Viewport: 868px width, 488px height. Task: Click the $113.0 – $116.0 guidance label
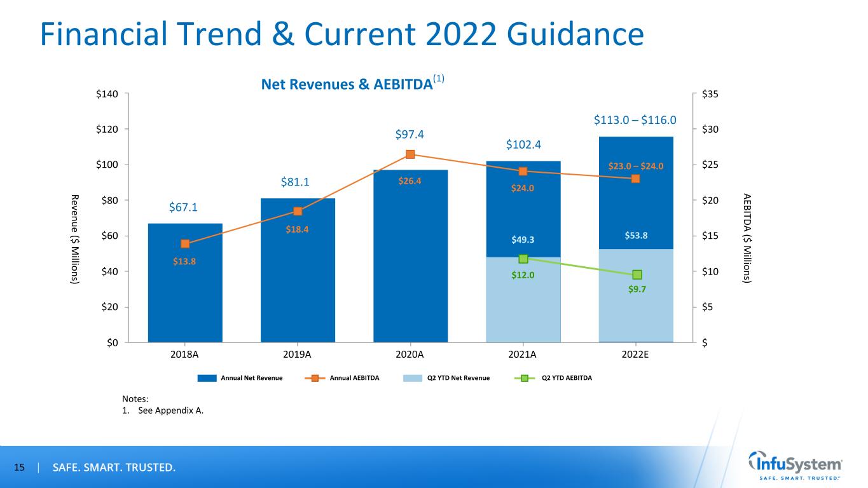click(x=635, y=120)
